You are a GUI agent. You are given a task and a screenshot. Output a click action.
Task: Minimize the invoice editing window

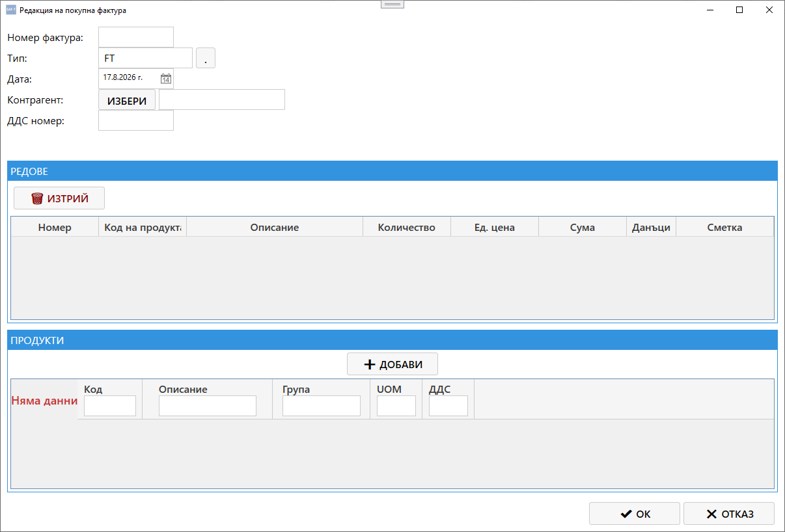(x=709, y=10)
